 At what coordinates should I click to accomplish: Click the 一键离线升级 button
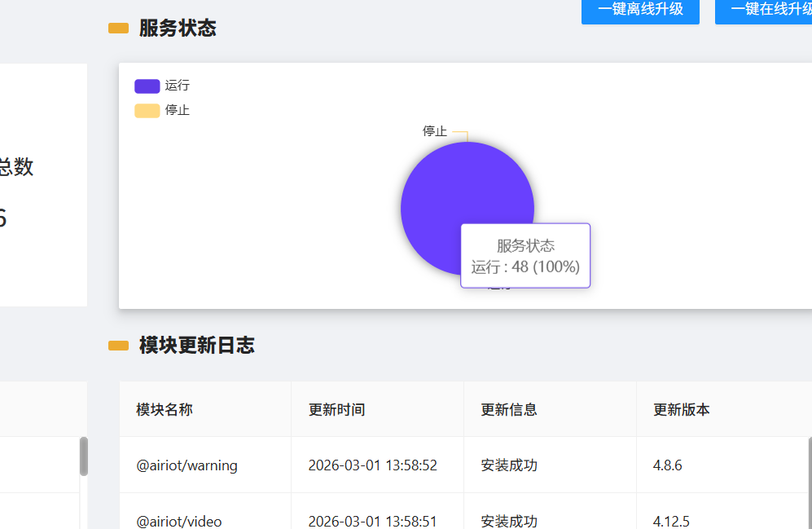pos(640,12)
